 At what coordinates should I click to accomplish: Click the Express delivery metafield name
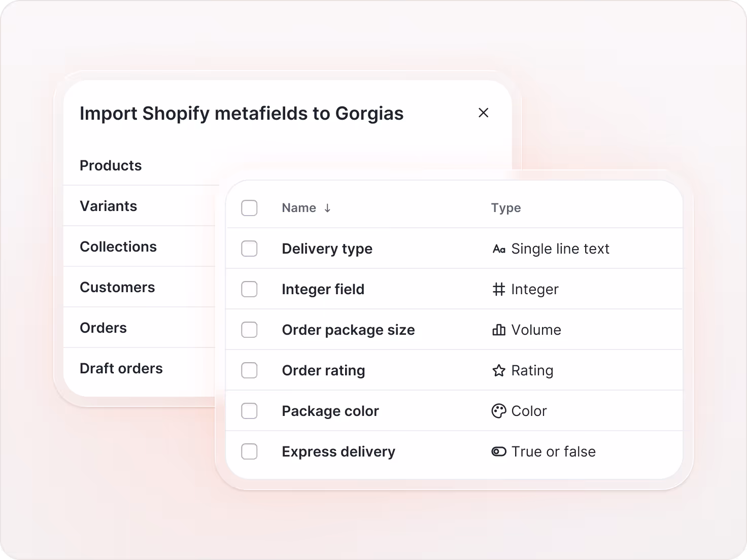[338, 452]
